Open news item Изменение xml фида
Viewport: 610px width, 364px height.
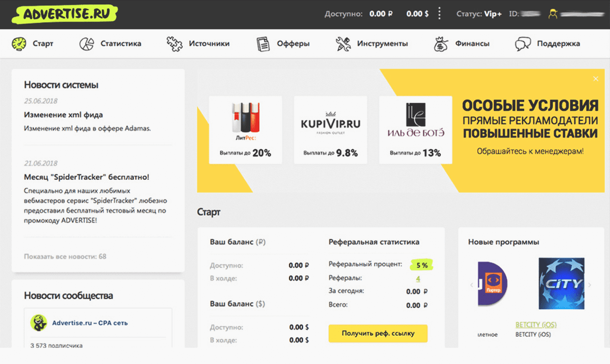coord(63,115)
